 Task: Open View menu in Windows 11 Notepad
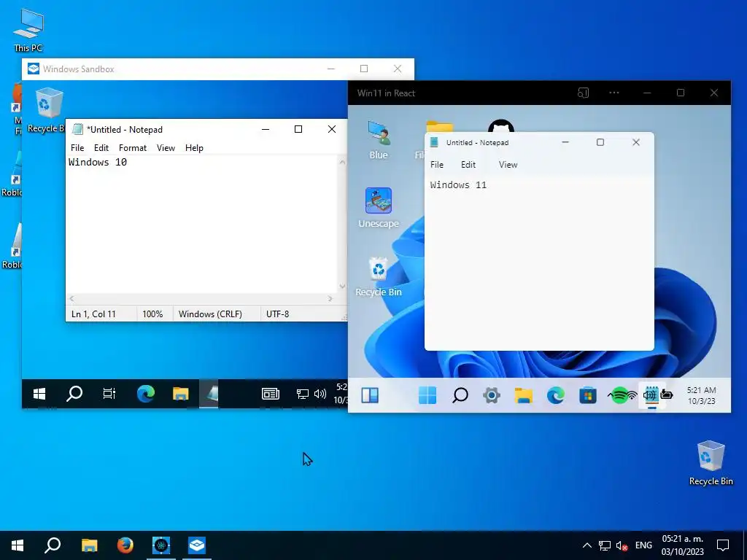pyautogui.click(x=508, y=165)
